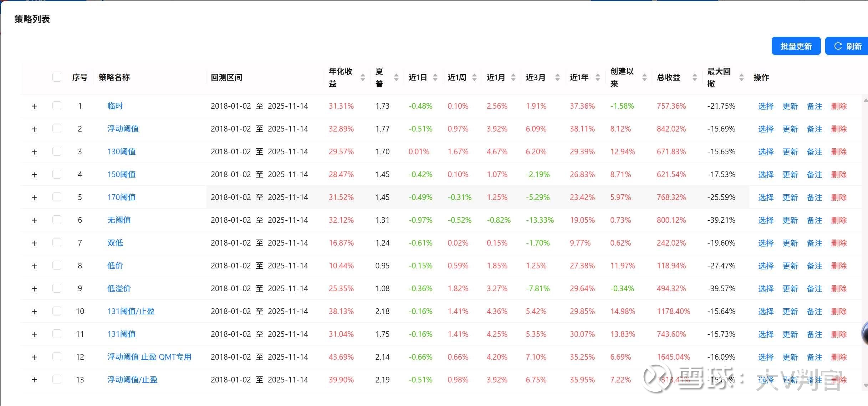
Task: Sort by 近1日 column arrows
Action: coord(435,77)
